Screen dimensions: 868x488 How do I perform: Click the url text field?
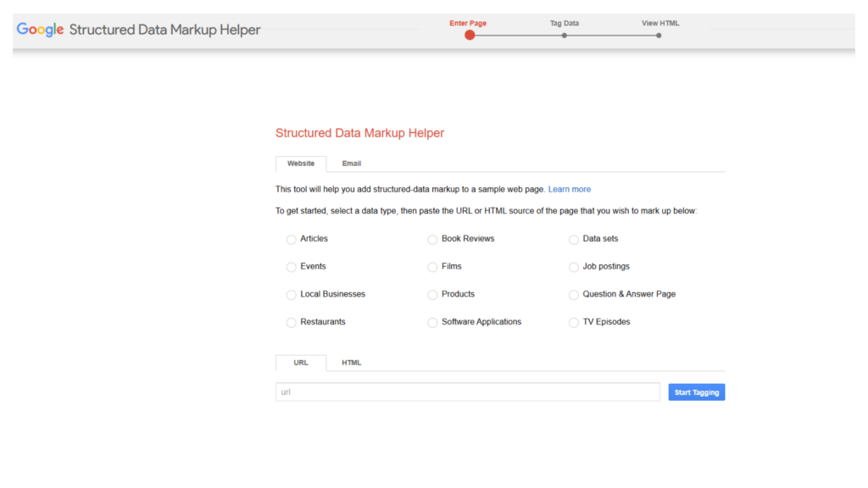(468, 391)
